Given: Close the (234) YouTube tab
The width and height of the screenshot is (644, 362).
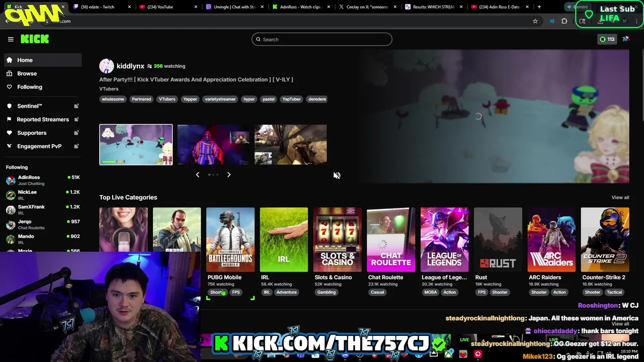Looking at the screenshot, I should (x=196, y=7).
